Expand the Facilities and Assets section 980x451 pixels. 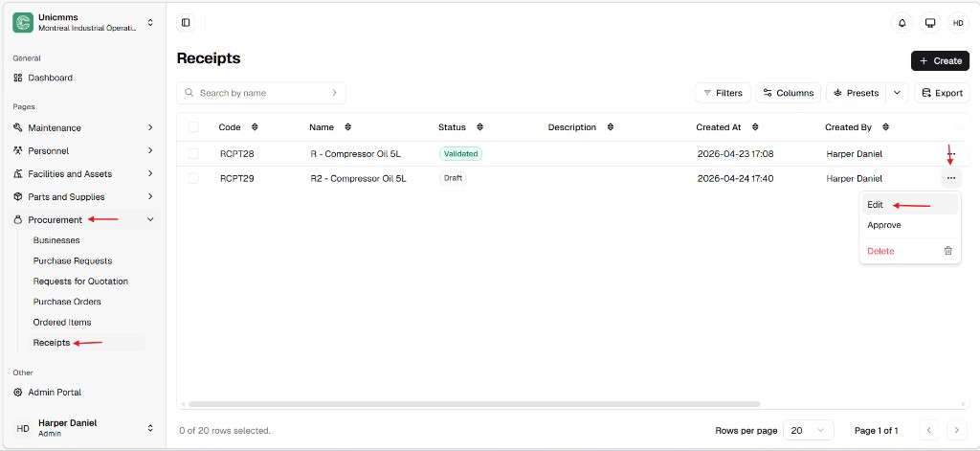[x=150, y=174]
